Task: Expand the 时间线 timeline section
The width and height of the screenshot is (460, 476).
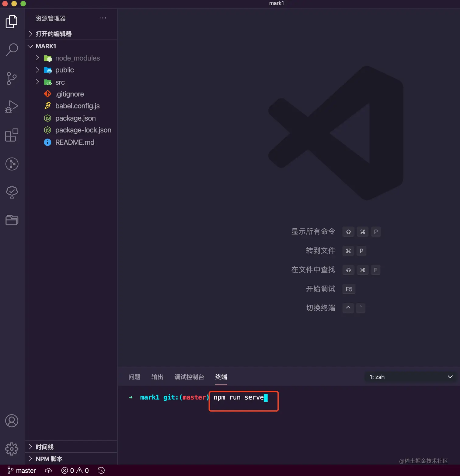Action: tap(30, 447)
